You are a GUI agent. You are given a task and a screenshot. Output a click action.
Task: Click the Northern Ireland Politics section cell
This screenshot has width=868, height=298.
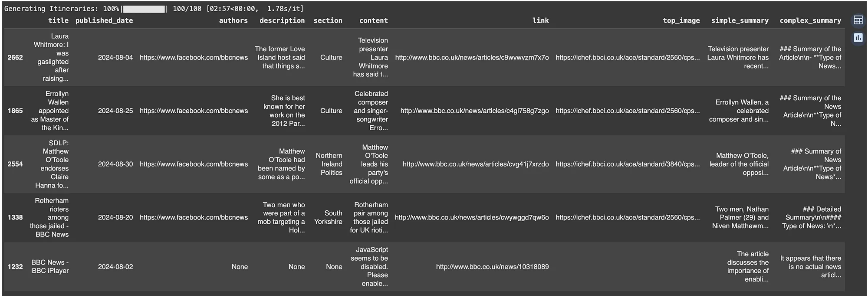click(x=329, y=164)
